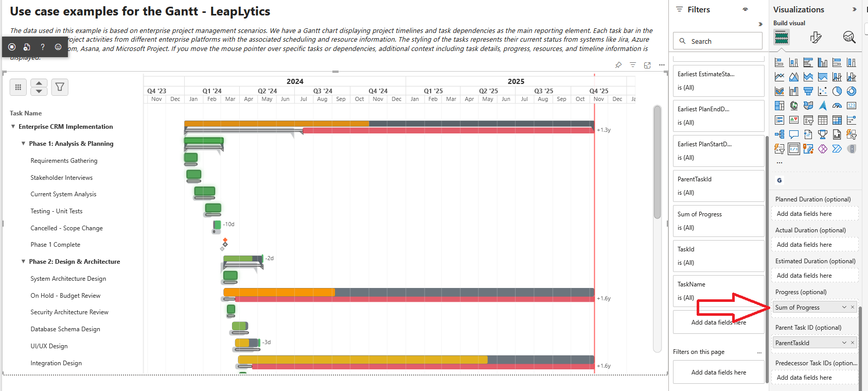Open the Gantt grid options button
The image size is (868, 391).
18,87
